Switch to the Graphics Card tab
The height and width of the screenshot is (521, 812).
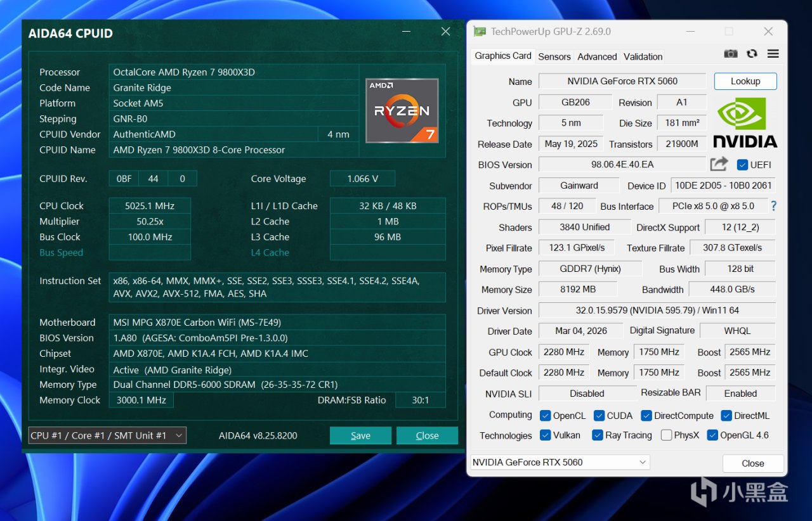tap(503, 56)
